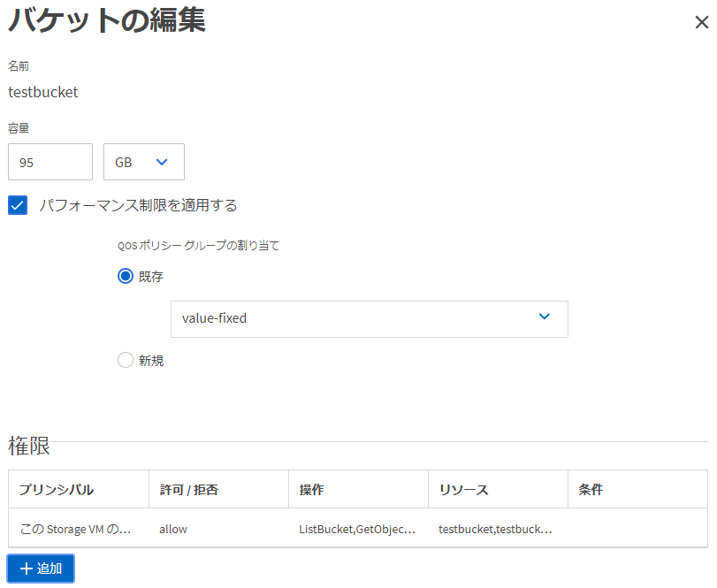Screen dimensions: 717x588
Task: Click the capacity value field showing 95
Action: (x=50, y=162)
